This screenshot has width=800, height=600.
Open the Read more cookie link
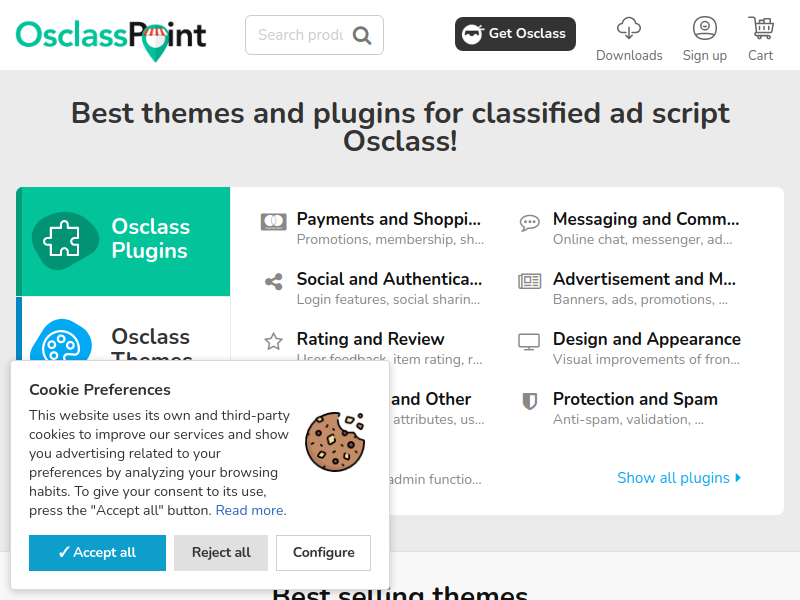pos(250,510)
